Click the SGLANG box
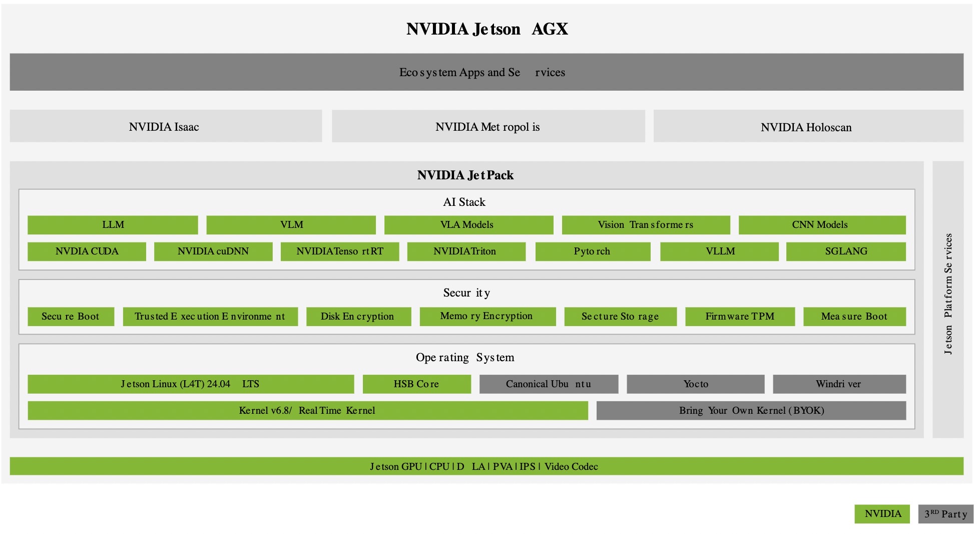Screen dimensions: 980x534 846,251
